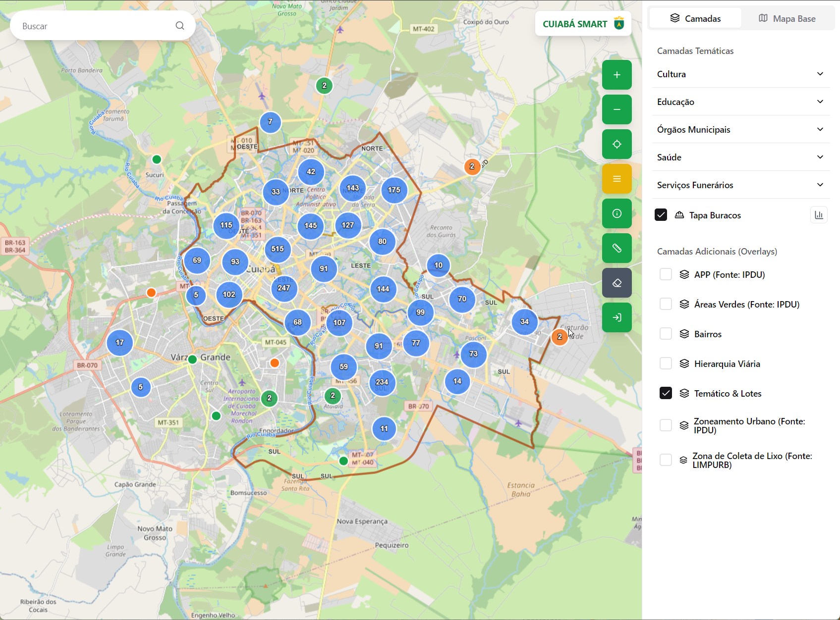Select the Camadas tab
840x620 pixels.
point(695,18)
